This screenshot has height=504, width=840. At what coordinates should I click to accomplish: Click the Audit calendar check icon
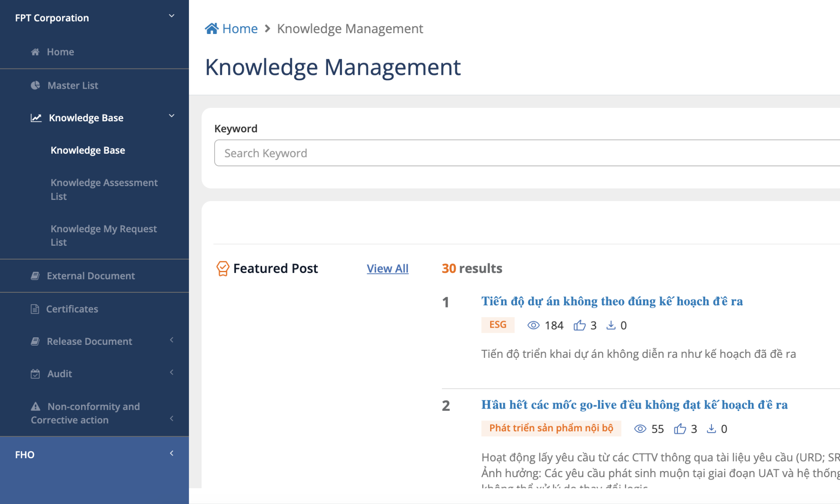click(x=35, y=374)
